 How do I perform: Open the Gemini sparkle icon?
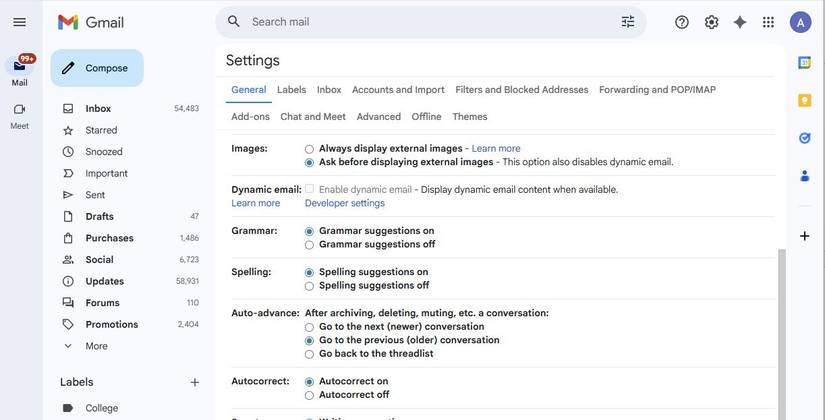coord(740,22)
